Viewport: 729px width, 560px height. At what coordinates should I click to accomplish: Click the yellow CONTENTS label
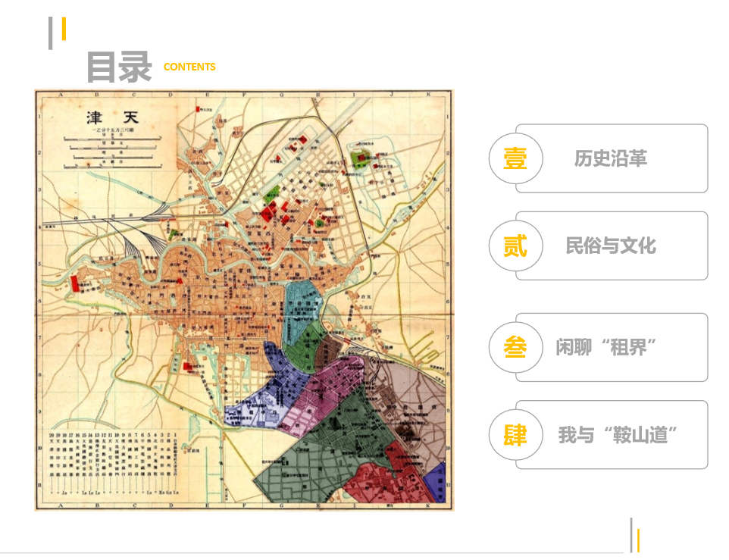[x=189, y=67]
